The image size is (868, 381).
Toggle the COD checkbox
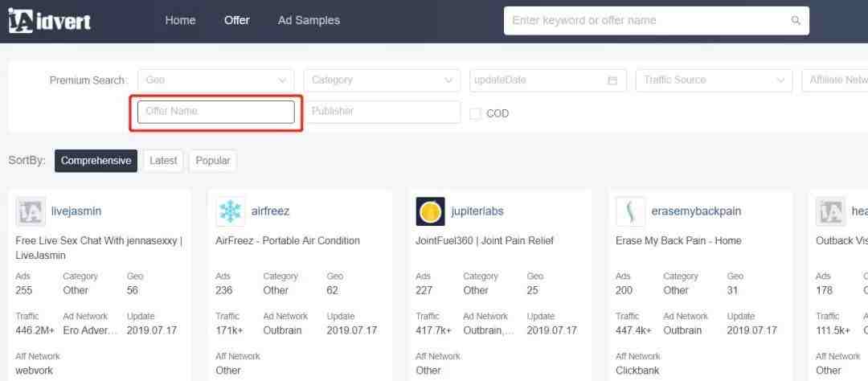pyautogui.click(x=475, y=113)
